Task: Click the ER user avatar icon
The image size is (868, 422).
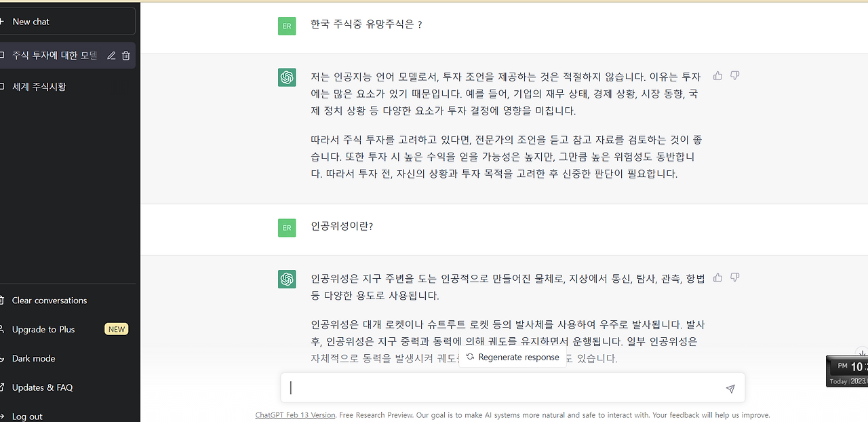Action: coord(286,25)
